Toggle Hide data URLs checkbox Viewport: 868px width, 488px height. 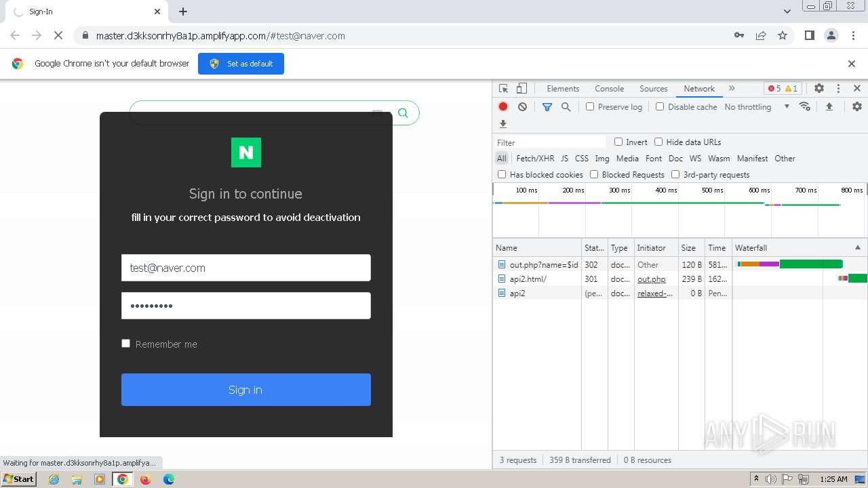tap(658, 142)
